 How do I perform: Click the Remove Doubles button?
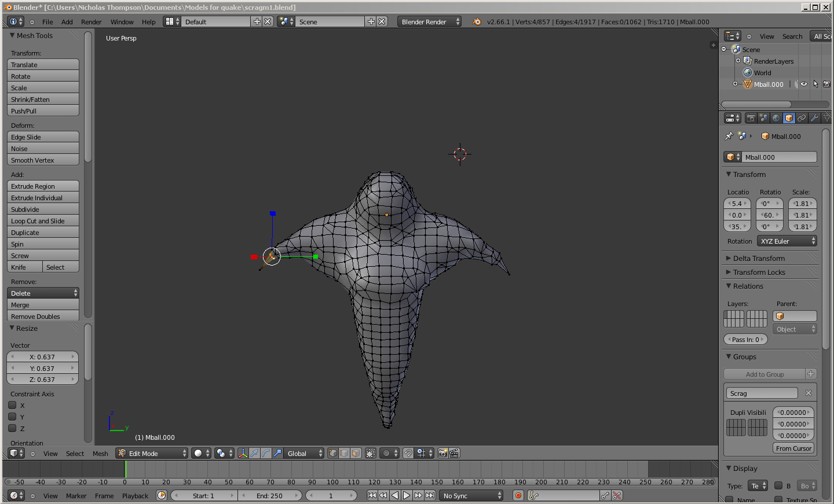(x=43, y=317)
